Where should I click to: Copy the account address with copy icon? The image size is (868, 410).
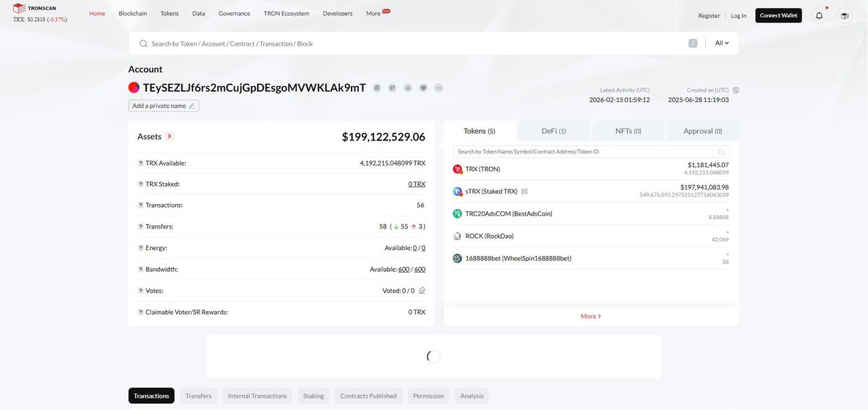377,87
